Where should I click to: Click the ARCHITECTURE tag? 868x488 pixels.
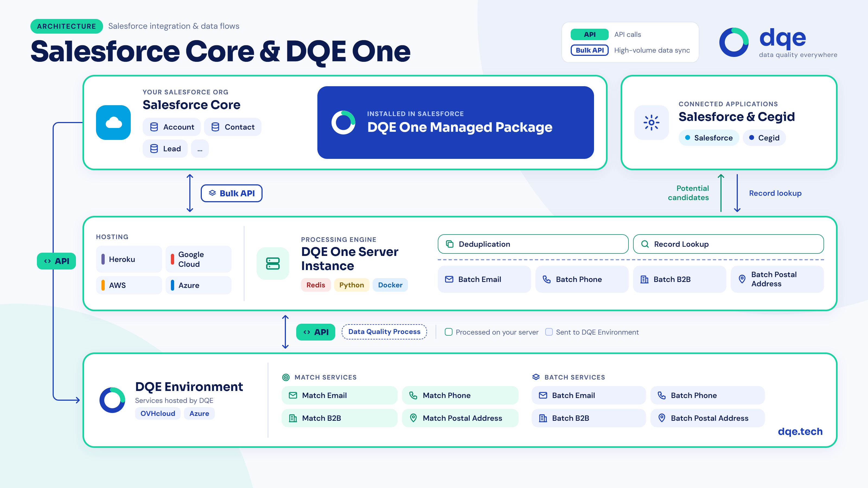pyautogui.click(x=66, y=26)
